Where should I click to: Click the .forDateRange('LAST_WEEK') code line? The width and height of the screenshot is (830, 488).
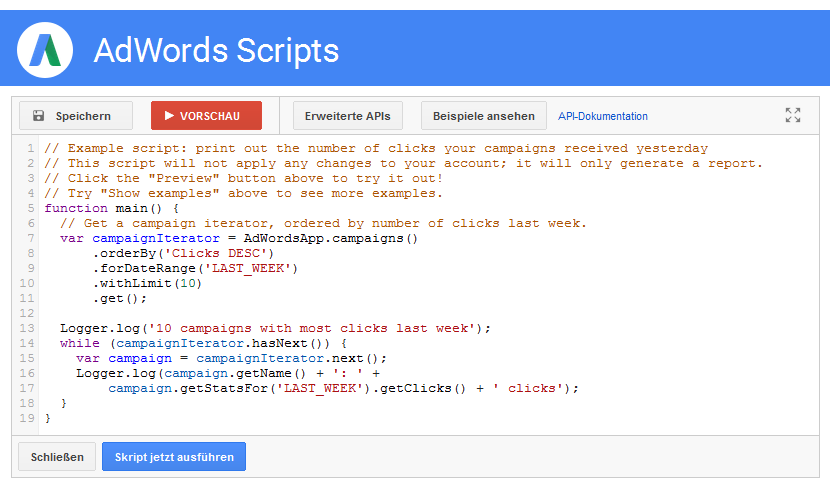click(x=195, y=268)
